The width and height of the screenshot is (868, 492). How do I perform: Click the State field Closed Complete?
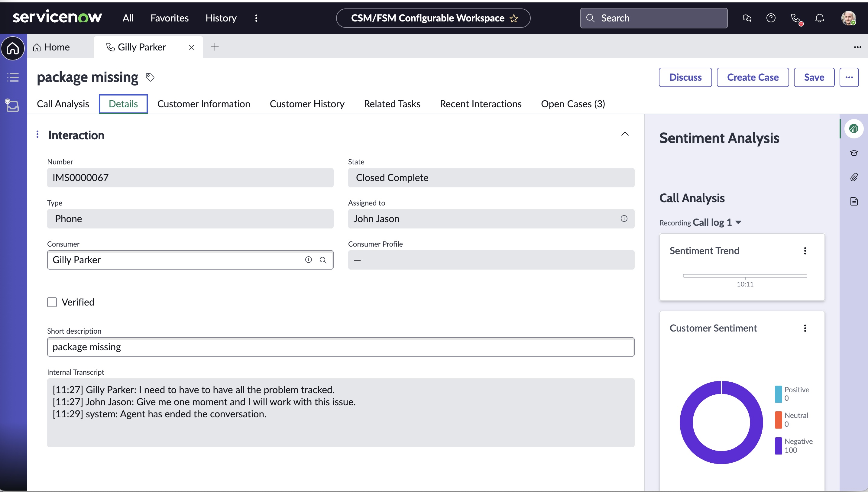[491, 178]
